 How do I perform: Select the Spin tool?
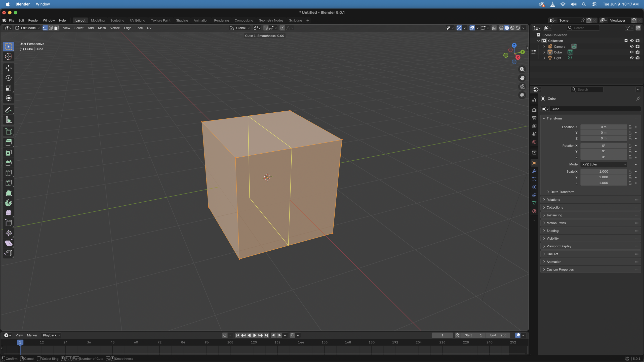point(9,203)
